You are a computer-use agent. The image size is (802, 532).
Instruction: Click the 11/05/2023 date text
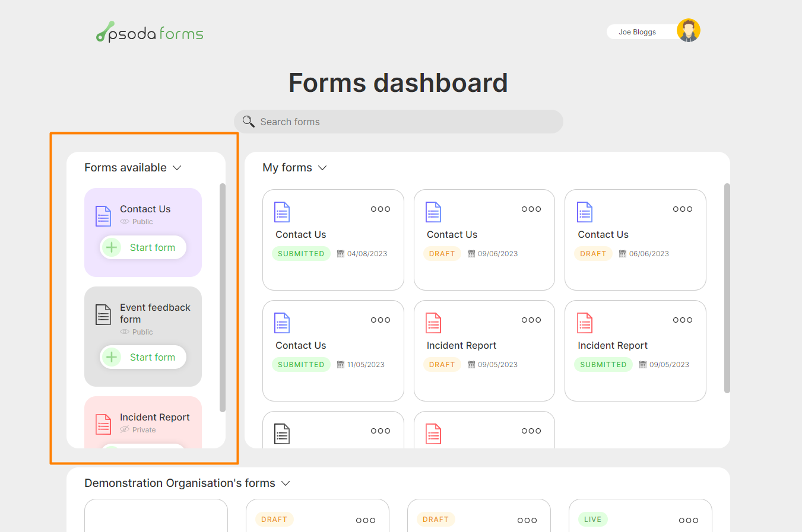tap(366, 365)
